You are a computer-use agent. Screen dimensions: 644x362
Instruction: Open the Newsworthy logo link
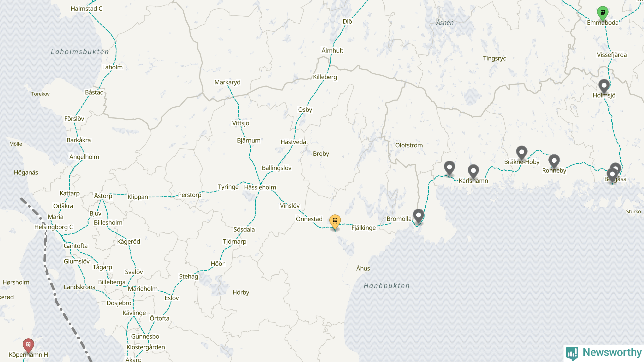604,353
